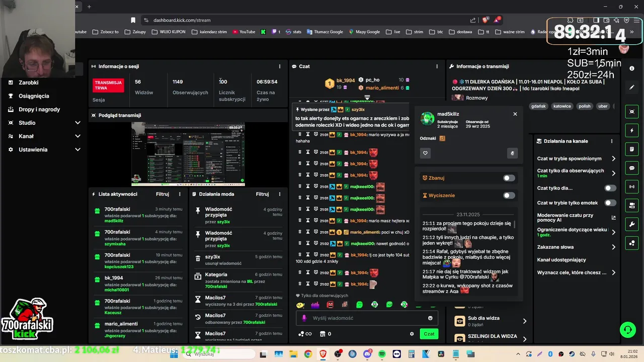The height and width of the screenshot is (362, 644).
Task: Click the chat bubble icon in right sidebar
Action: 632,168
